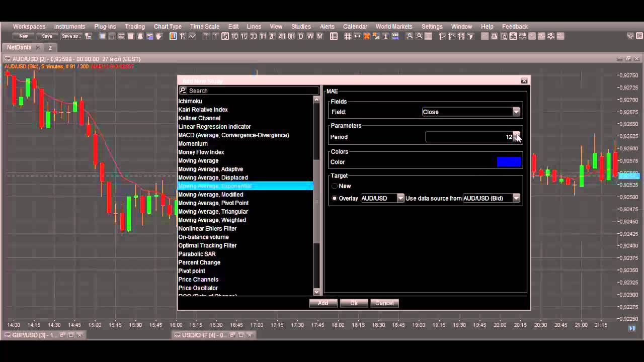Click the scroll down arrow of study list
The image size is (644, 362).
316,292
